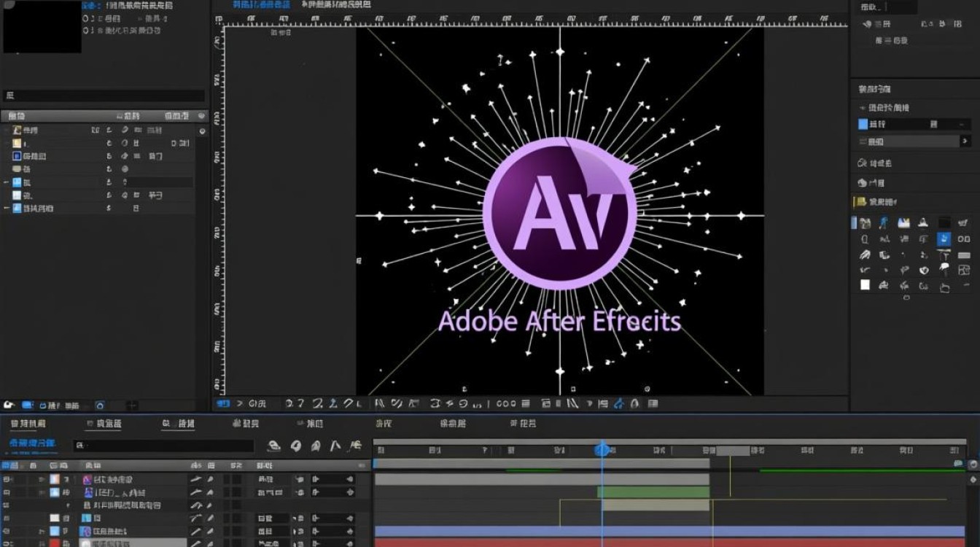Click the first icon right of timeline search field
Image resolution: width=980 pixels, height=547 pixels.
(274, 446)
